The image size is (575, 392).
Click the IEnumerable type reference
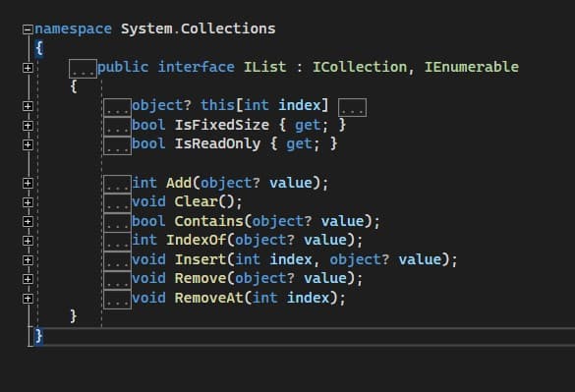[472, 67]
